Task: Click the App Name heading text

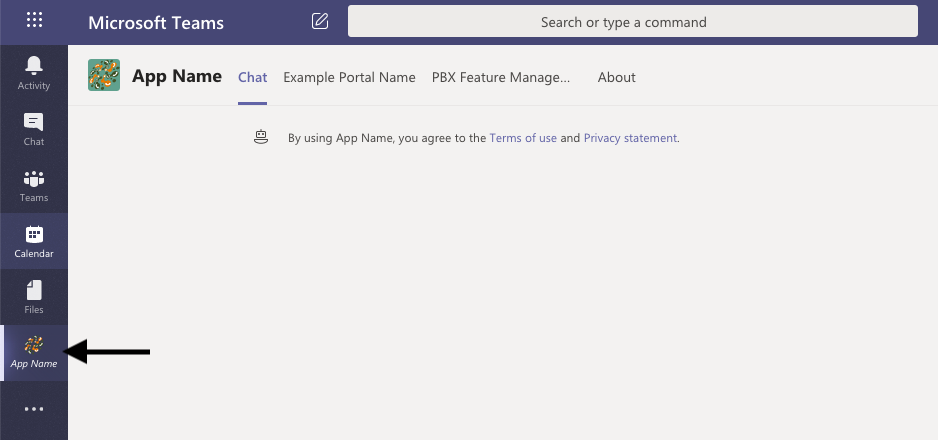Action: (x=177, y=76)
